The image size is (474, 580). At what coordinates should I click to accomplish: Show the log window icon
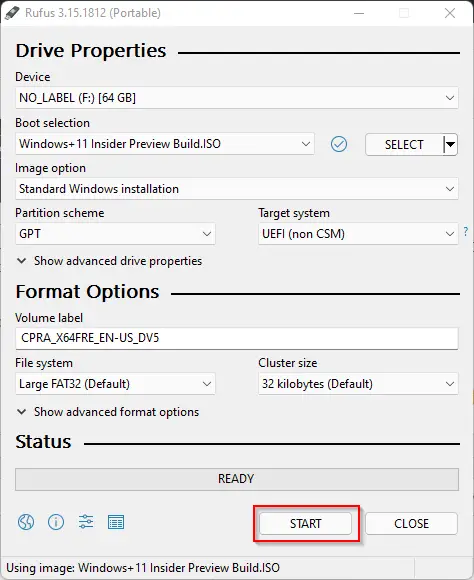click(116, 522)
